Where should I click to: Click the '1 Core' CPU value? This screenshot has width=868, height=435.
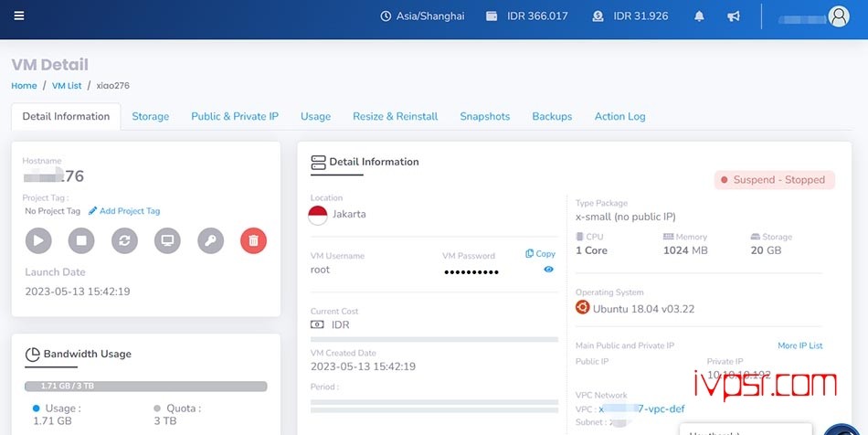(591, 250)
